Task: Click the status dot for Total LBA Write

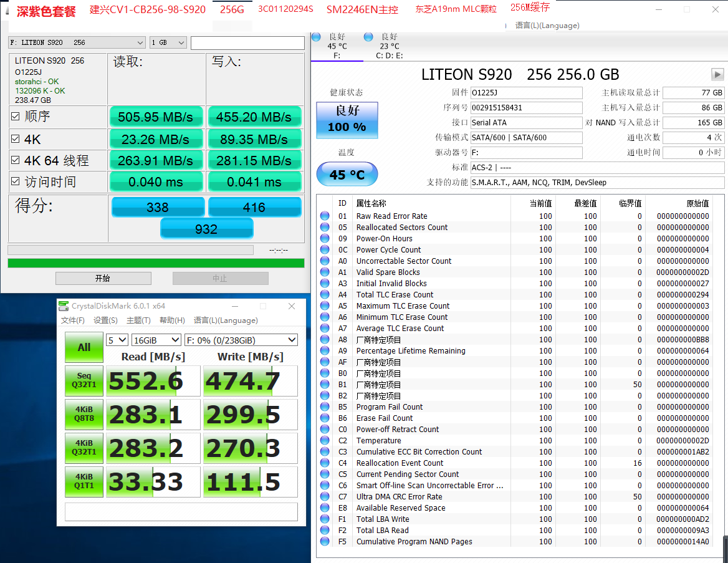Action: click(325, 519)
